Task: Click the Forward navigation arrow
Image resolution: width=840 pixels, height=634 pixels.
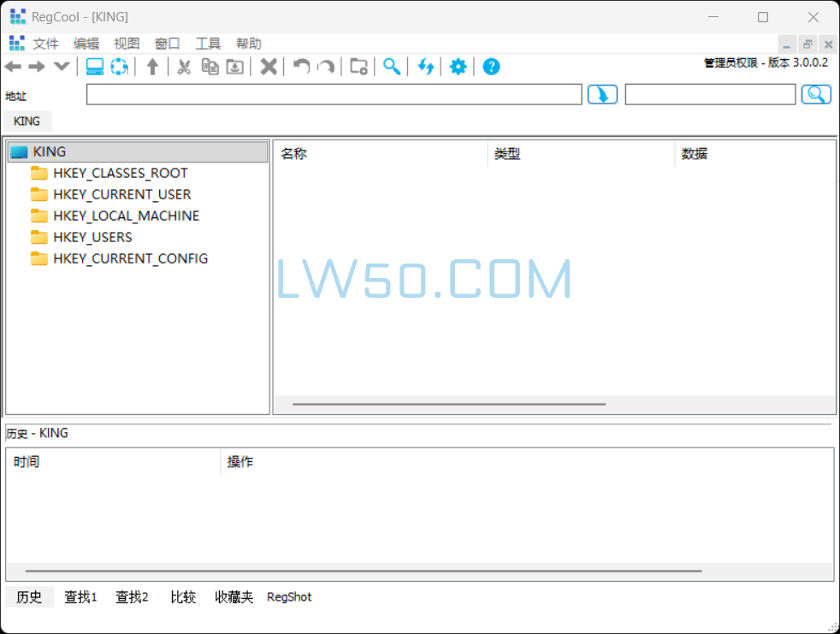Action: pyautogui.click(x=37, y=66)
